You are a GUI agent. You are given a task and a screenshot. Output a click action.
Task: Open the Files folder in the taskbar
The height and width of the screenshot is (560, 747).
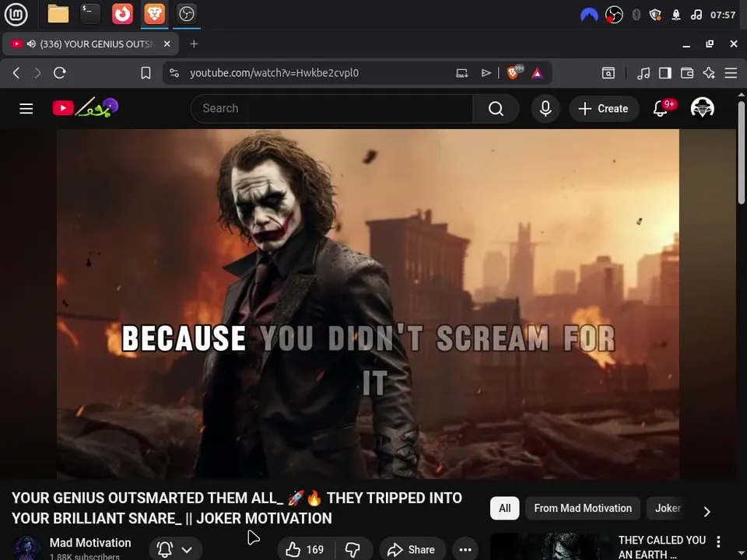(x=58, y=14)
